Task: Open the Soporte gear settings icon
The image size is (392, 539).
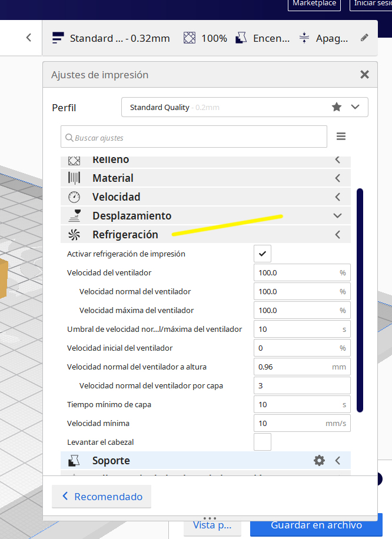Action: click(319, 460)
